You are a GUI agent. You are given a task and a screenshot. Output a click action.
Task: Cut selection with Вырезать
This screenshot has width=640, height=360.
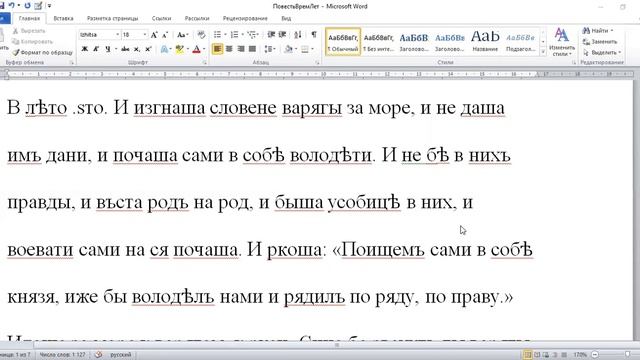pyautogui.click(x=29, y=31)
